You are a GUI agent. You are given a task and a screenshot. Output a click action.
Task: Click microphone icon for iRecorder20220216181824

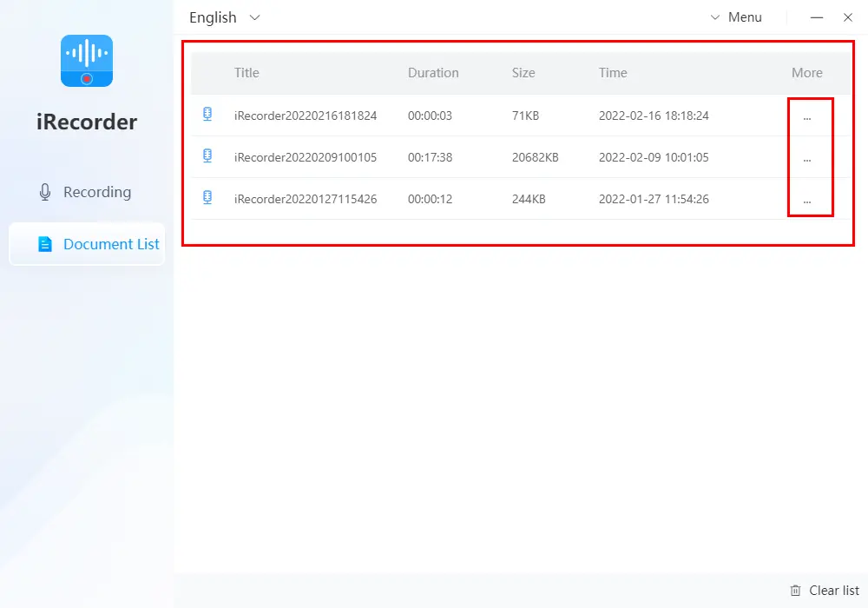point(207,115)
